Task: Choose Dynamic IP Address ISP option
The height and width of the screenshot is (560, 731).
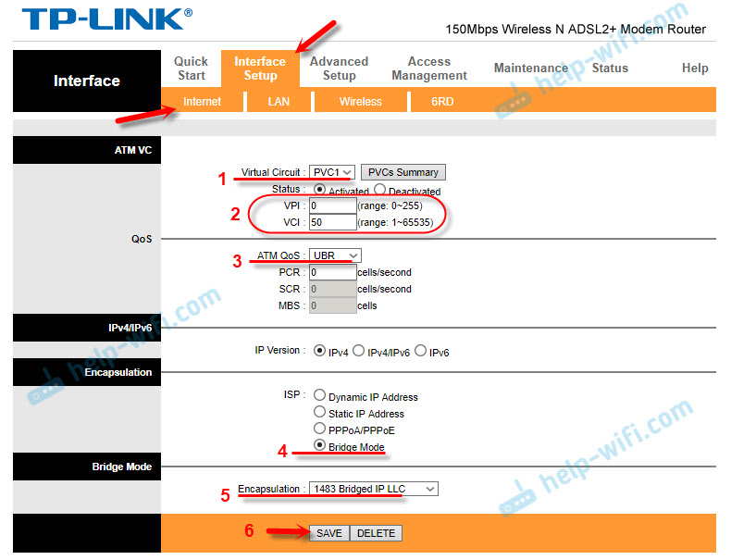Action: 319,395
